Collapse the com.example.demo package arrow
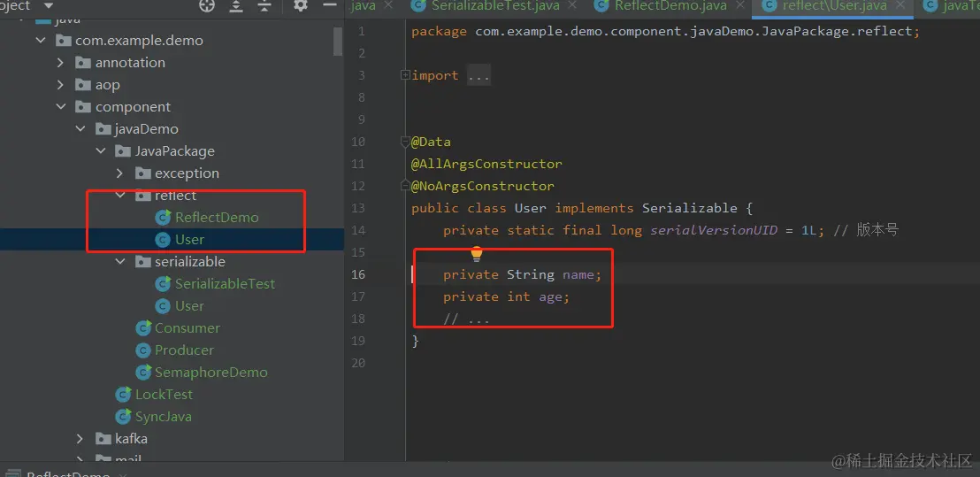The image size is (980, 477). [41, 41]
